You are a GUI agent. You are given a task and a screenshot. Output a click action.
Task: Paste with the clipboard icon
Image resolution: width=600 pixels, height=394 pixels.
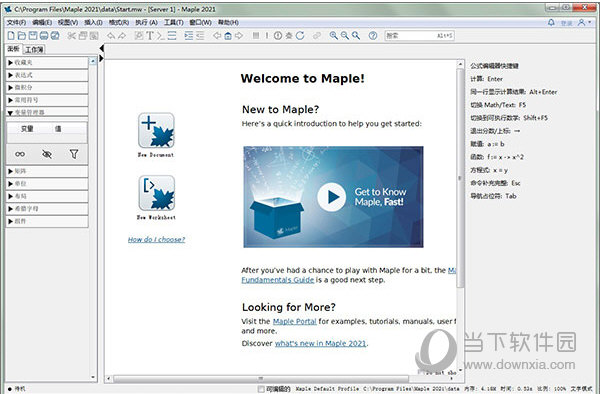click(94, 36)
